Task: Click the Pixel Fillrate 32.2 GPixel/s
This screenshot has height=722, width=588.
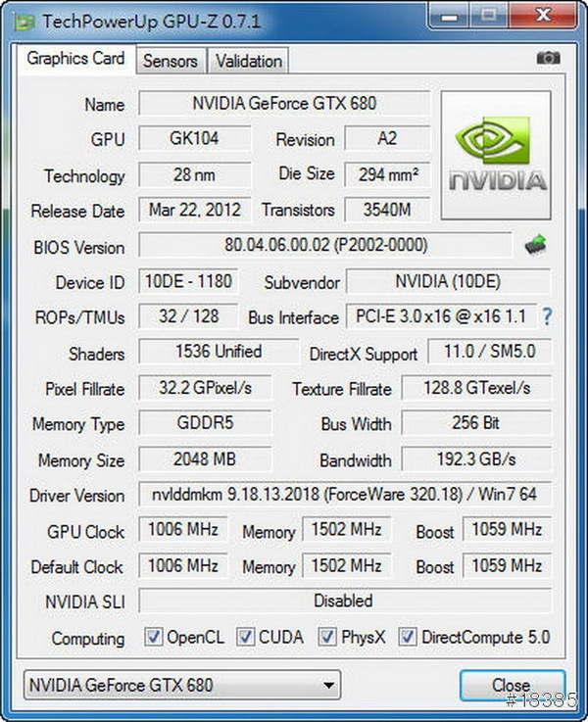Action: pos(206,388)
